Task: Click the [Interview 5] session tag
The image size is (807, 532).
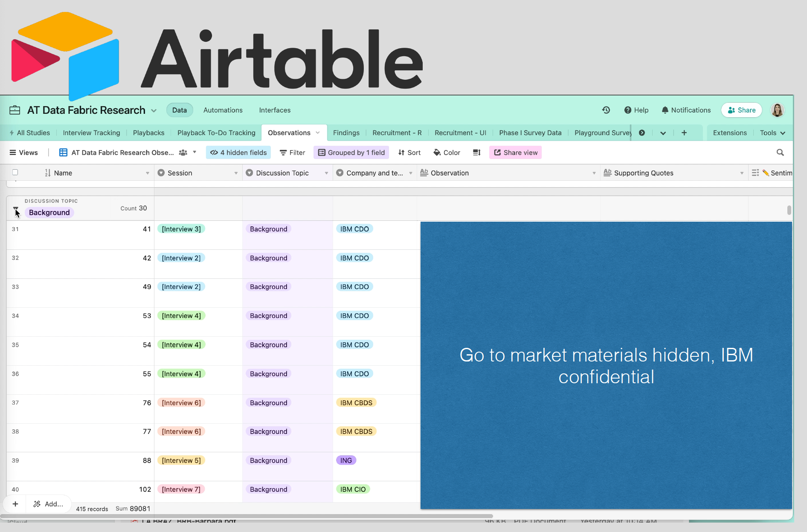Action: coord(181,460)
